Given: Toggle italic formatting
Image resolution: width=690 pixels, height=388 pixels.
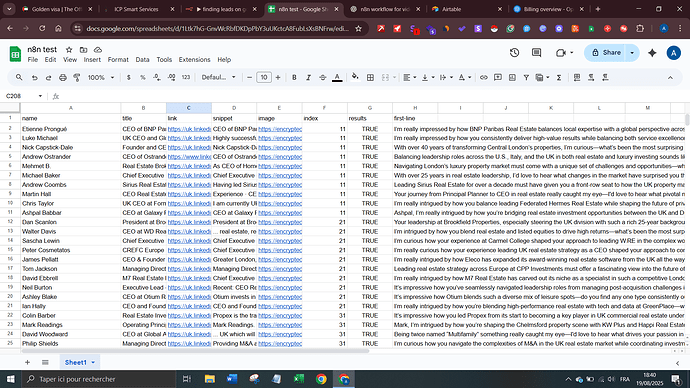Looking at the screenshot, I should coord(308,77).
